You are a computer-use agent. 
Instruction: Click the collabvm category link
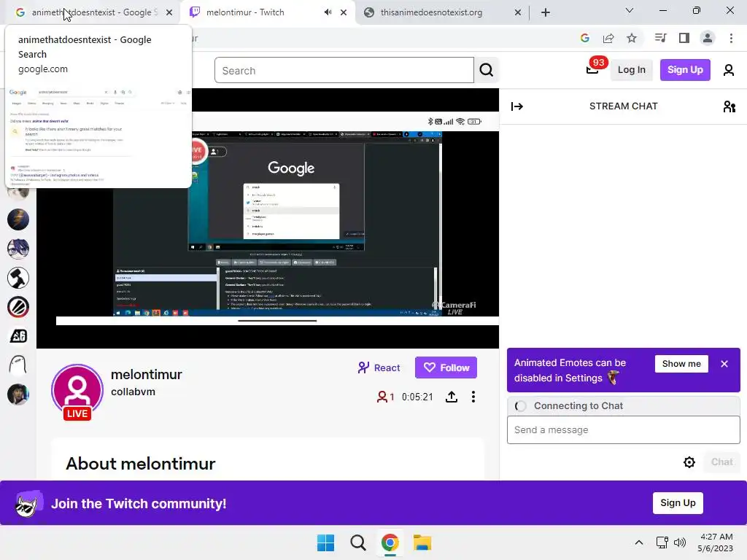coord(133,392)
